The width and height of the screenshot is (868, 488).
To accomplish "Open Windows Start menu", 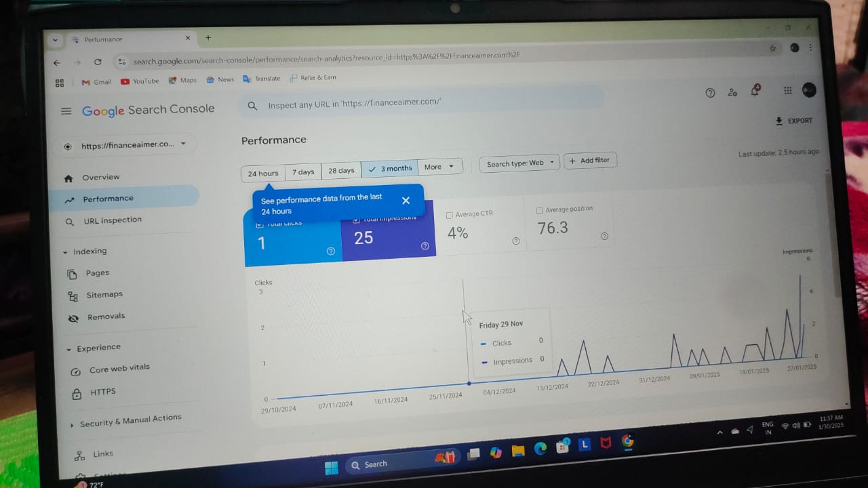I will click(x=332, y=467).
